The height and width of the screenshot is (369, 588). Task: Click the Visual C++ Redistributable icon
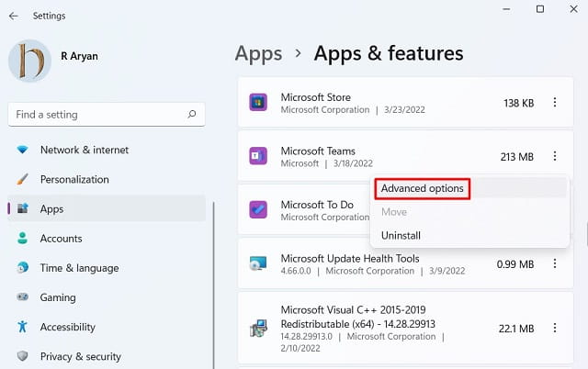[x=258, y=330]
